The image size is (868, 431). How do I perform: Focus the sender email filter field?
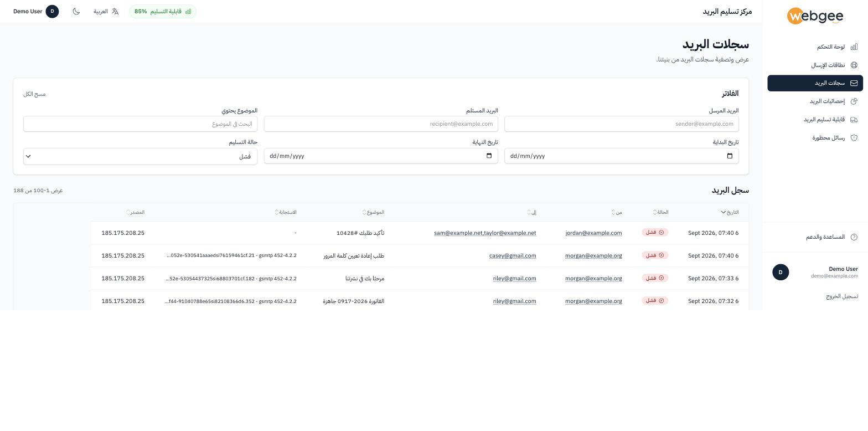pyautogui.click(x=622, y=124)
